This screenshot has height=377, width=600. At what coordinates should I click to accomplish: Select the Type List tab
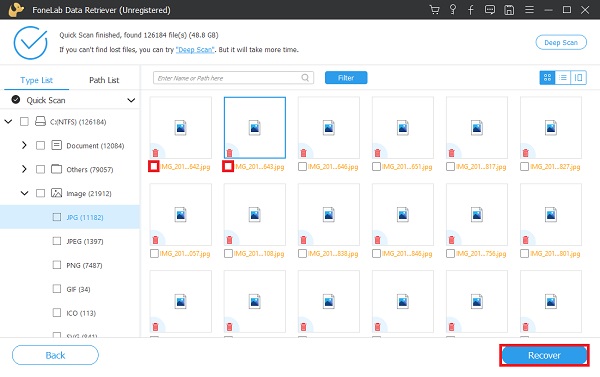pyautogui.click(x=36, y=80)
